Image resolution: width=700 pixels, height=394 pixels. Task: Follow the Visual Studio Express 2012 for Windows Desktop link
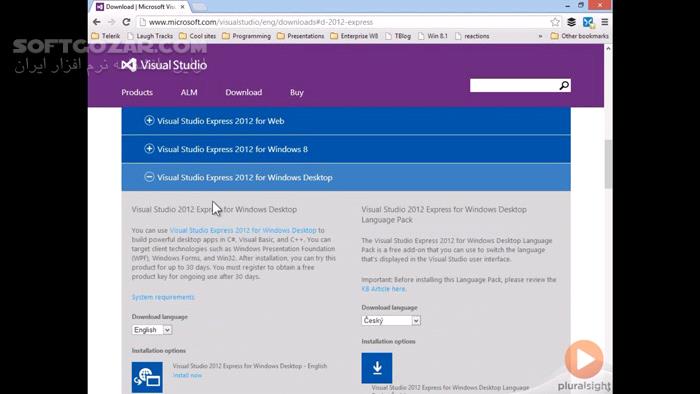pos(243,230)
